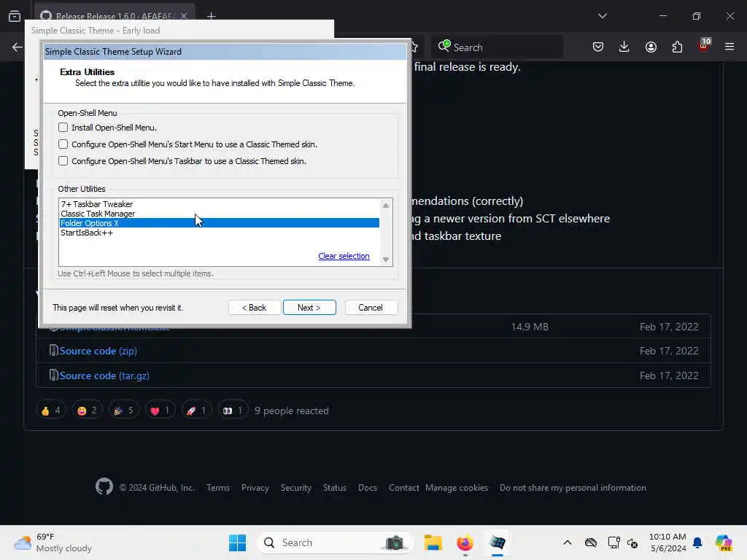
Task: Open Firefox from taskbar
Action: 465,542
